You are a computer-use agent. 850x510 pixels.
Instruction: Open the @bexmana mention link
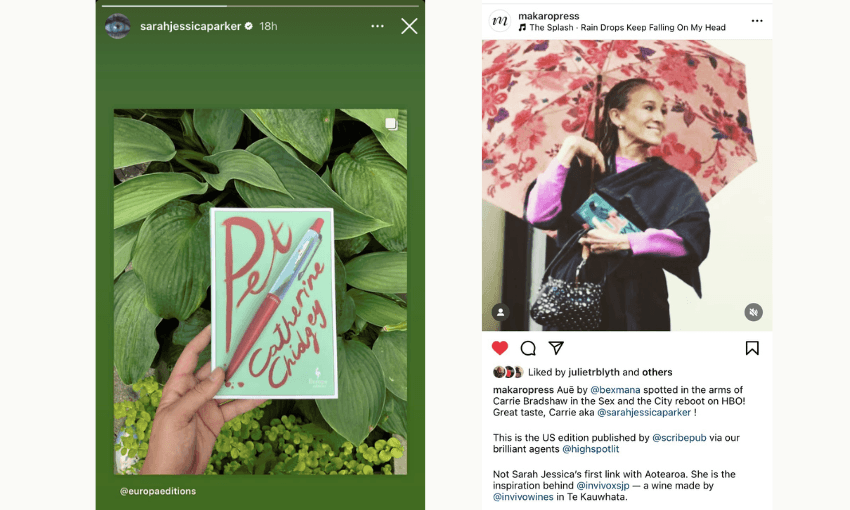[x=615, y=390]
